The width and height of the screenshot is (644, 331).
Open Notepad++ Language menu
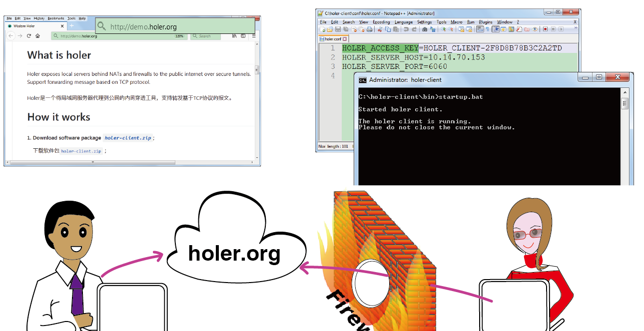(404, 22)
